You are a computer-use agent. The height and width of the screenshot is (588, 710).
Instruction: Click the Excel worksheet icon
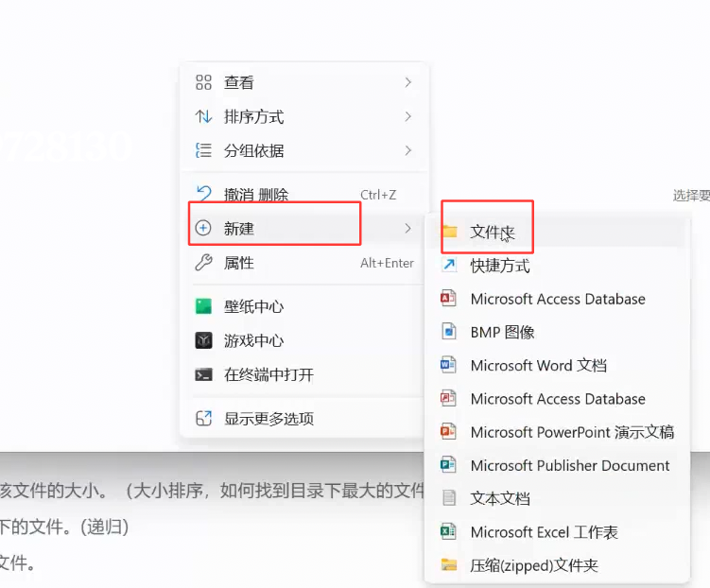[448, 531]
